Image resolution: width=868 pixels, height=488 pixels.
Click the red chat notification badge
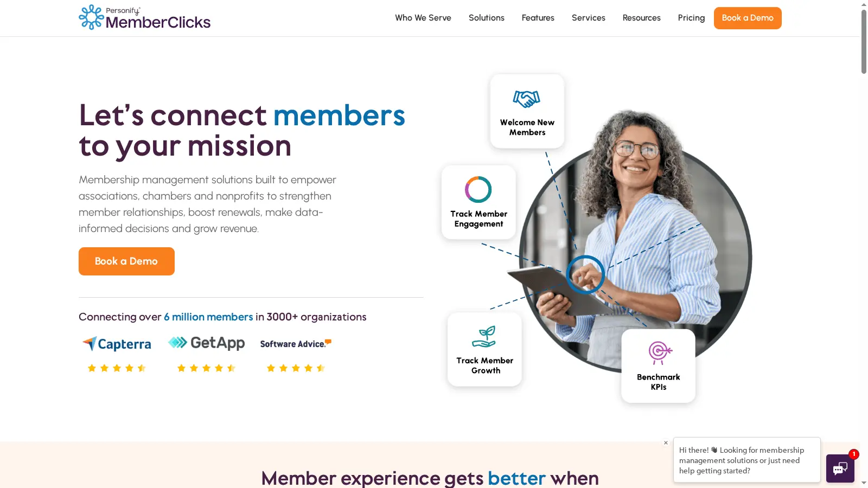point(854,454)
